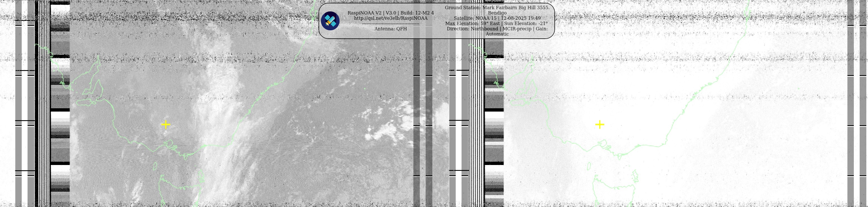The height and width of the screenshot is (207, 868).
Task: Click King Island's outline in the left image
Action: coord(155,166)
